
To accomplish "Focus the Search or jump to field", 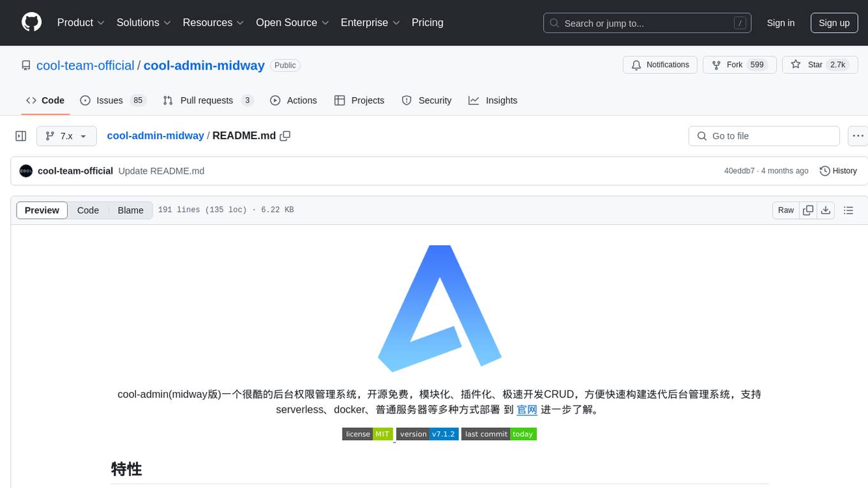I will tap(647, 23).
